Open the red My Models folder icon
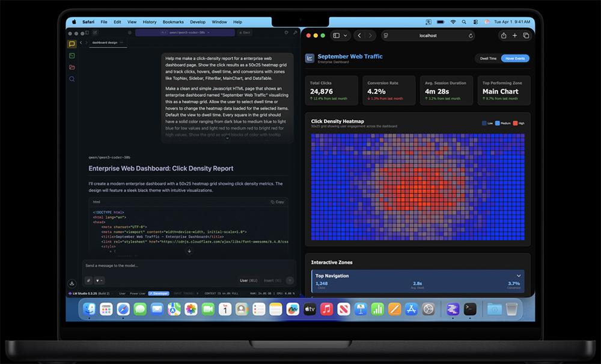This screenshot has width=601, height=364. point(72,67)
